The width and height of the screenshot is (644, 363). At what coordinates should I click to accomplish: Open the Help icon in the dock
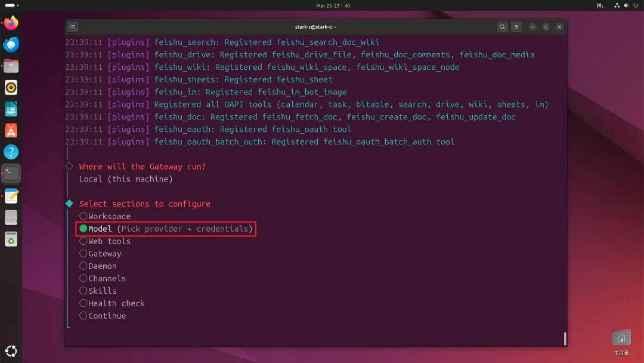point(11,152)
